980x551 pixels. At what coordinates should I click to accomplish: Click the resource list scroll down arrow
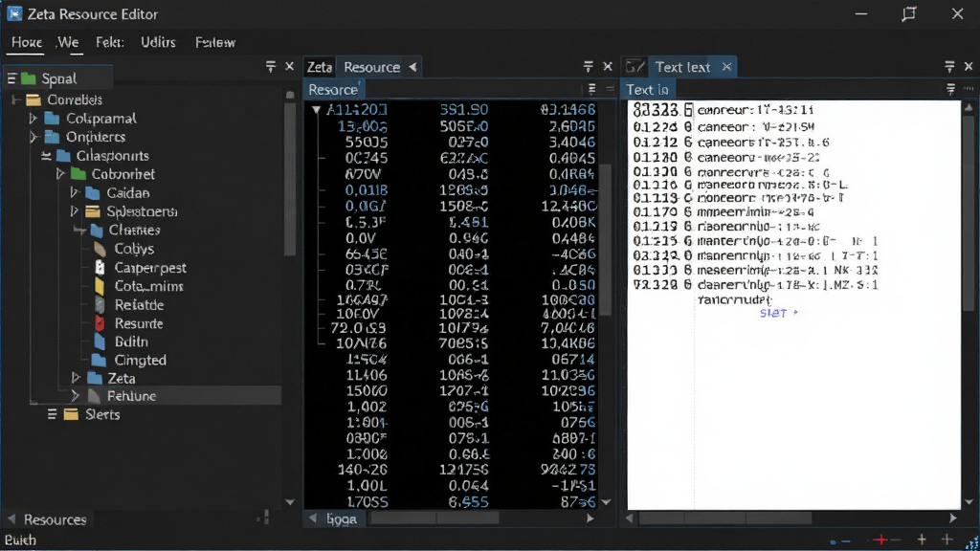coord(606,502)
